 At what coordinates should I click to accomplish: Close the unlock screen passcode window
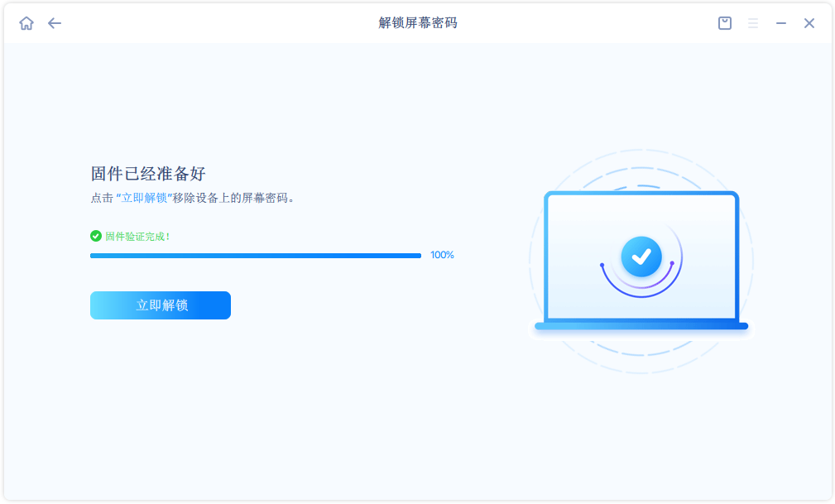tap(809, 23)
